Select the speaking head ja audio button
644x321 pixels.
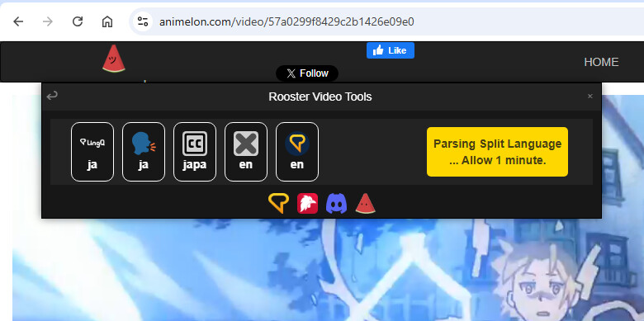click(144, 152)
